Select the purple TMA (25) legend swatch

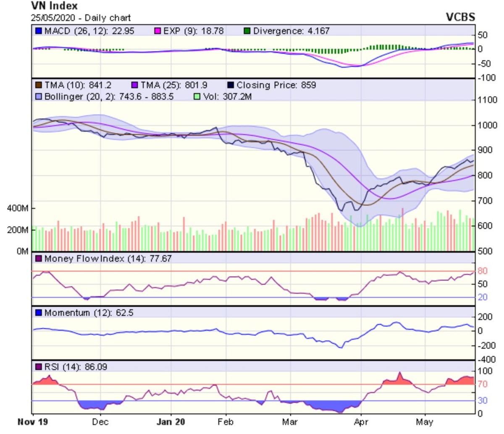click(x=134, y=85)
